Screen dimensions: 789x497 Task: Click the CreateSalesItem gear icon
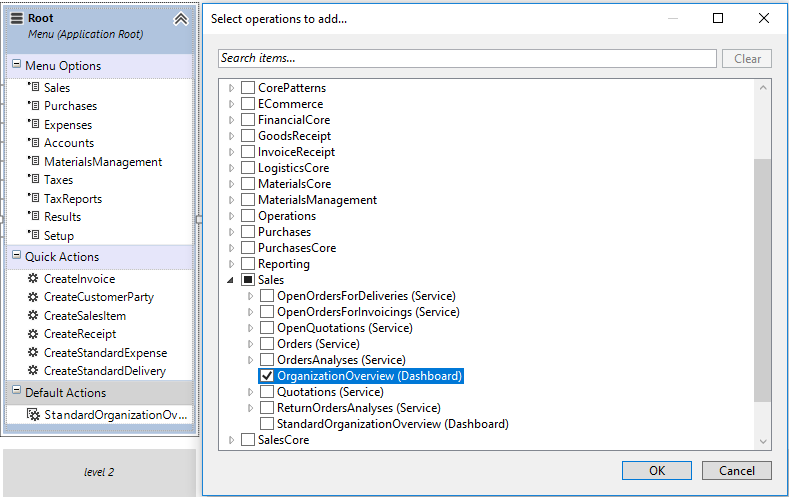(33, 315)
